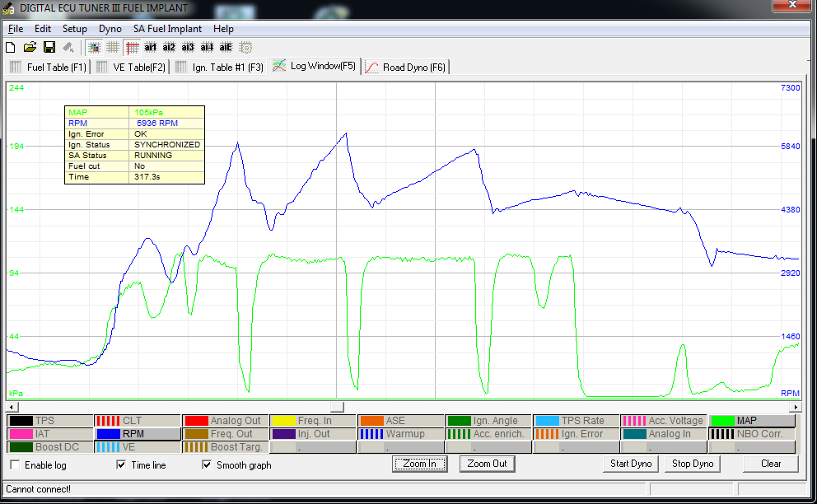Uncheck the Time line checkbox
This screenshot has height=504, width=817.
tap(121, 464)
